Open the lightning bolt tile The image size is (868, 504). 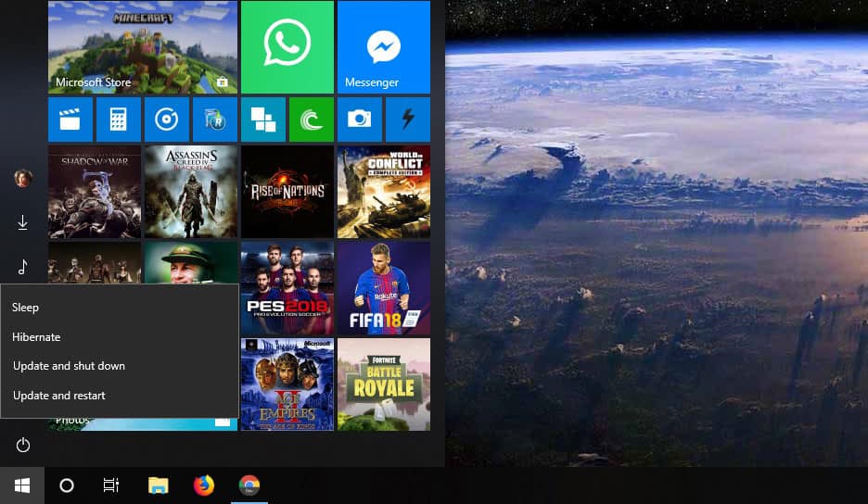(407, 120)
